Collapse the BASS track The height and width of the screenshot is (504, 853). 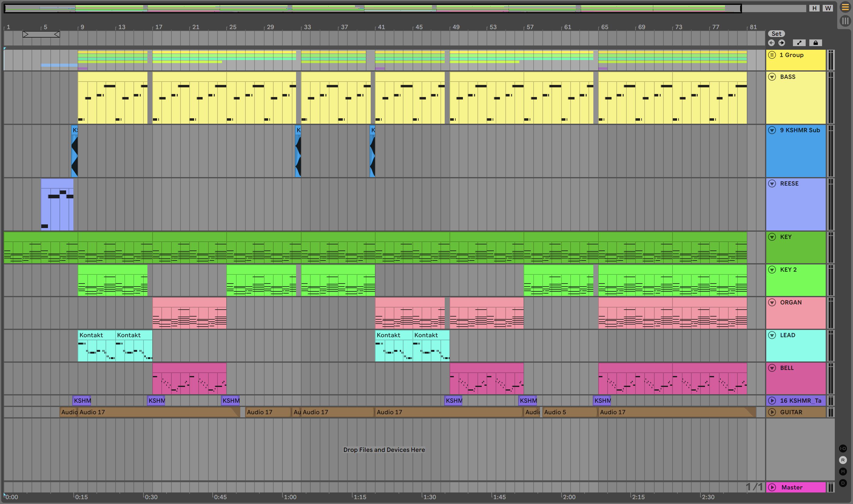(x=772, y=77)
